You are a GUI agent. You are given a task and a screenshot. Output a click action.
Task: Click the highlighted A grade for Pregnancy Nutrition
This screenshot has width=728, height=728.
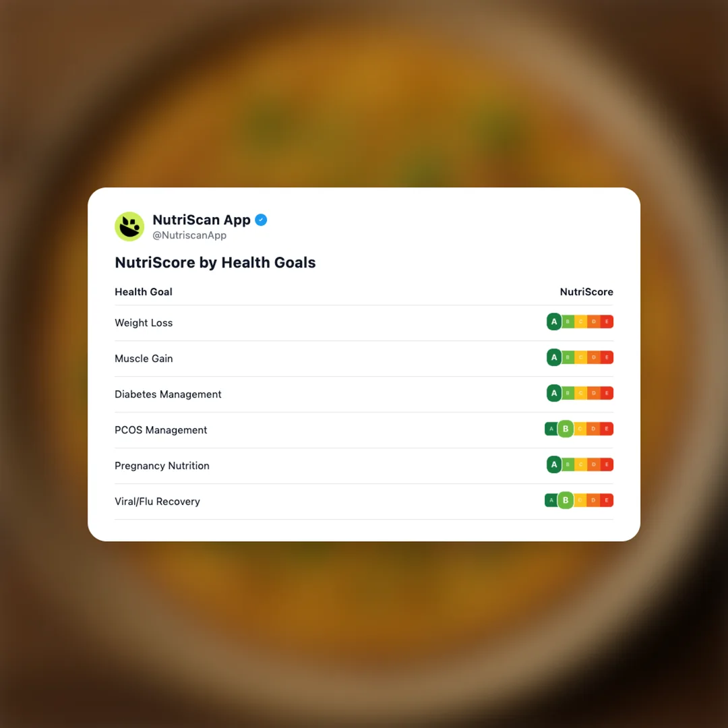pyautogui.click(x=554, y=464)
